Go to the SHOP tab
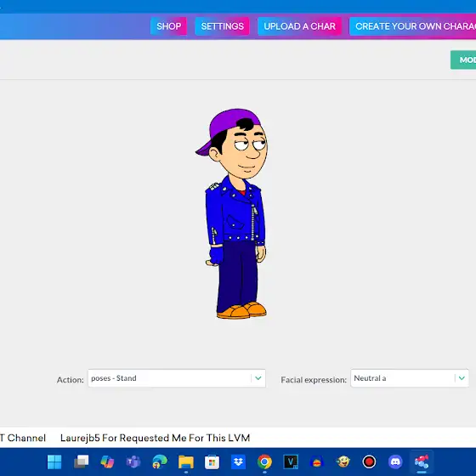This screenshot has height=476, width=476. click(x=168, y=26)
